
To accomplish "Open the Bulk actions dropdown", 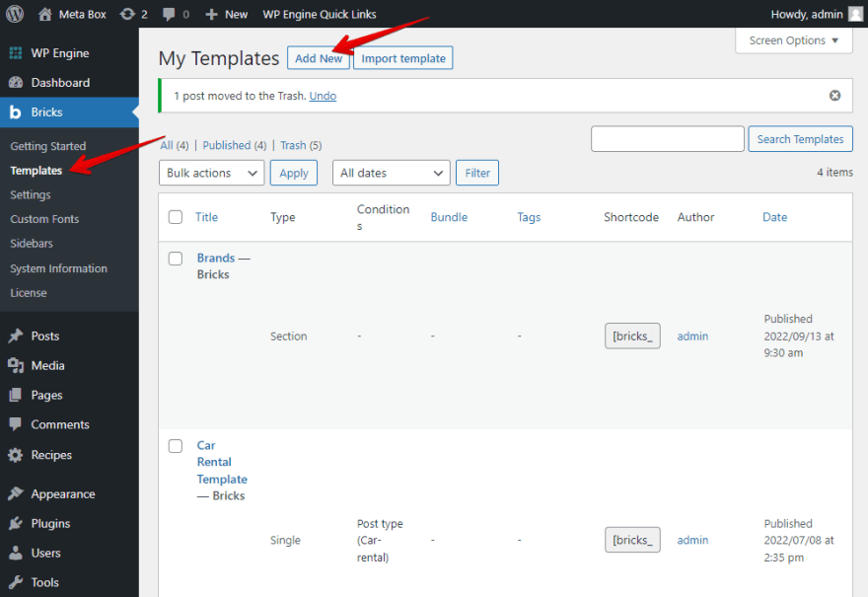I will (211, 173).
